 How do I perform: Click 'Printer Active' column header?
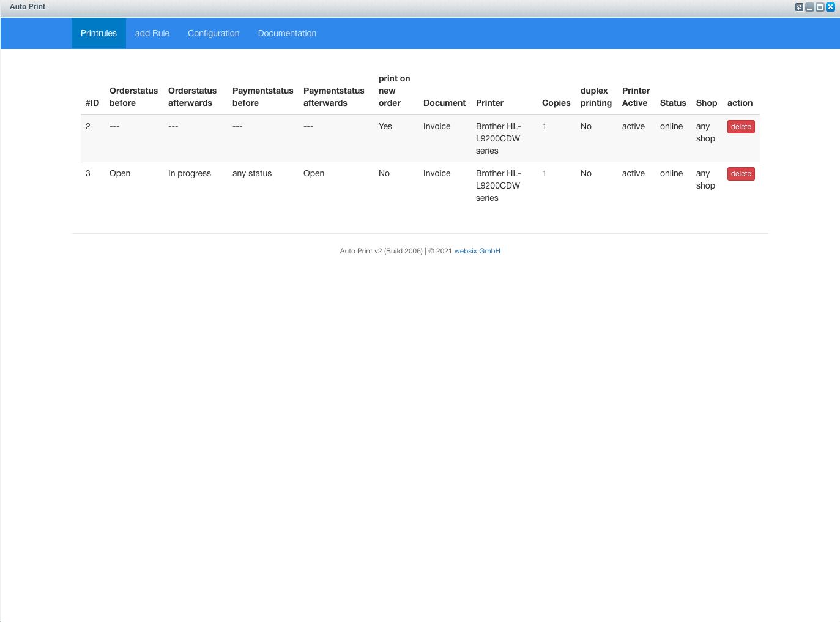tap(636, 97)
